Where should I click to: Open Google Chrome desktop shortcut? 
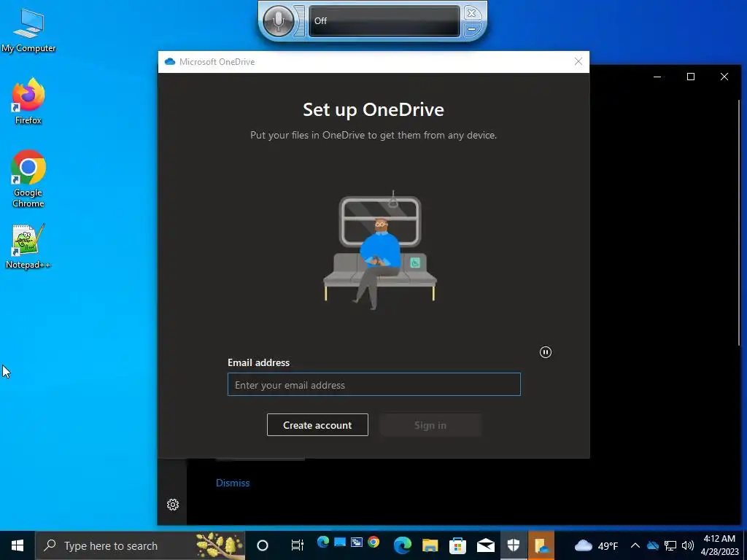28,179
